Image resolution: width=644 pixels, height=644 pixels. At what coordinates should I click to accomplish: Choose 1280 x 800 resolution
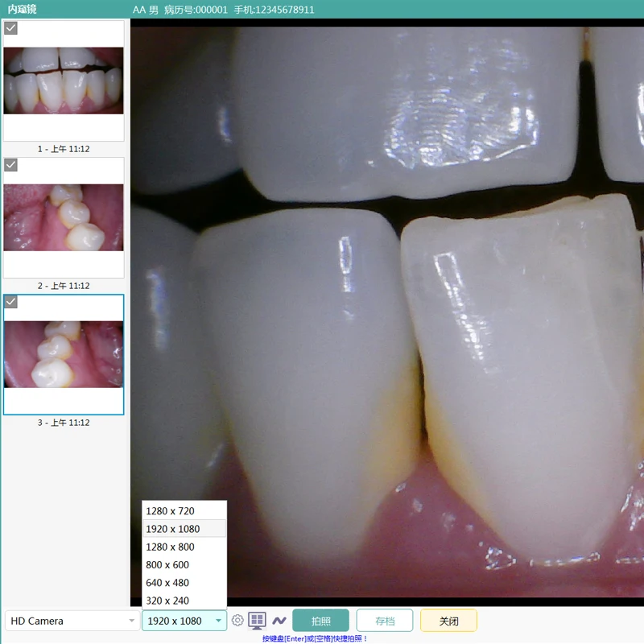pos(184,547)
